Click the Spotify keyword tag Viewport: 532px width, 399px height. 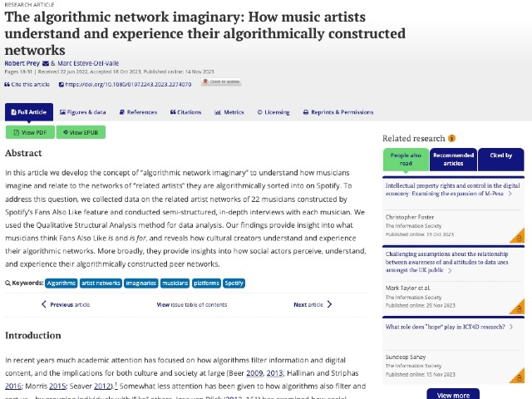pyautogui.click(x=234, y=283)
